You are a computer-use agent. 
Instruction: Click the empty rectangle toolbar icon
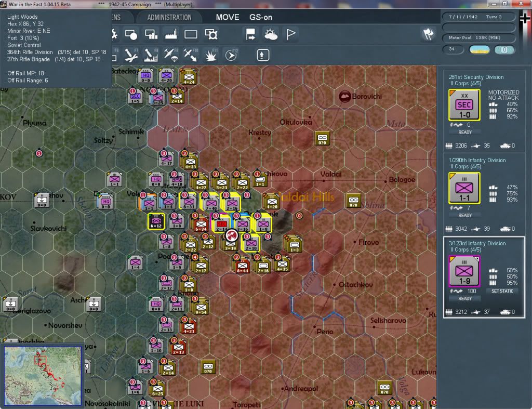191,34
